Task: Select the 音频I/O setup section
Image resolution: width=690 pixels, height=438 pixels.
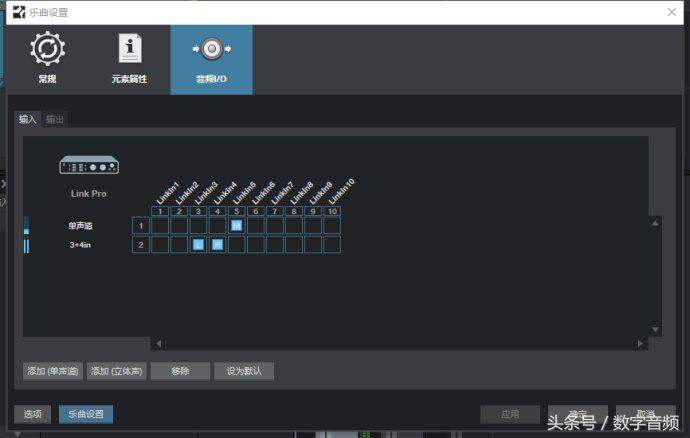Action: 211,59
